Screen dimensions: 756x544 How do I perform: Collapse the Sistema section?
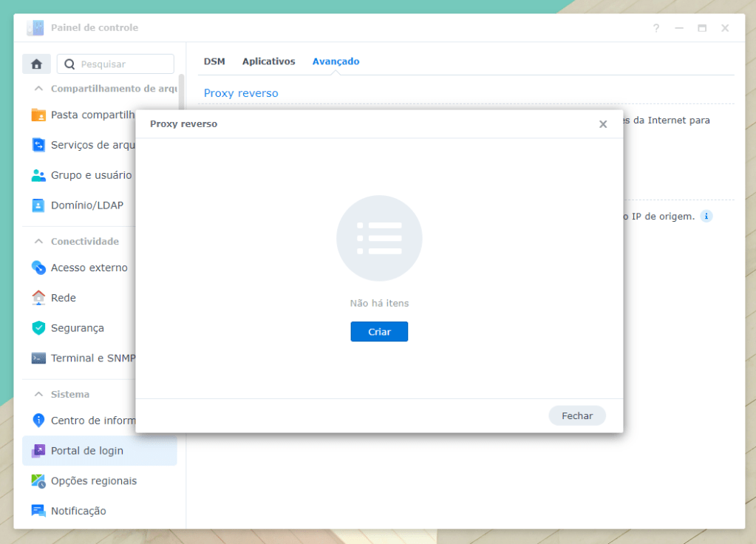[38, 395]
